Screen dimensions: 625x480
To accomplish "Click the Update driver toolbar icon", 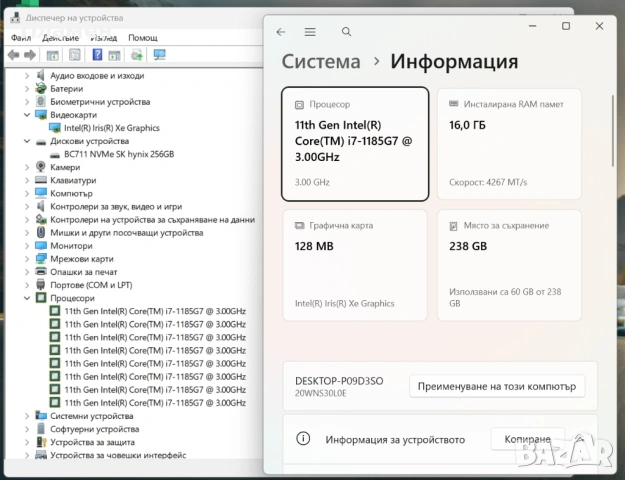I will tap(137, 55).
